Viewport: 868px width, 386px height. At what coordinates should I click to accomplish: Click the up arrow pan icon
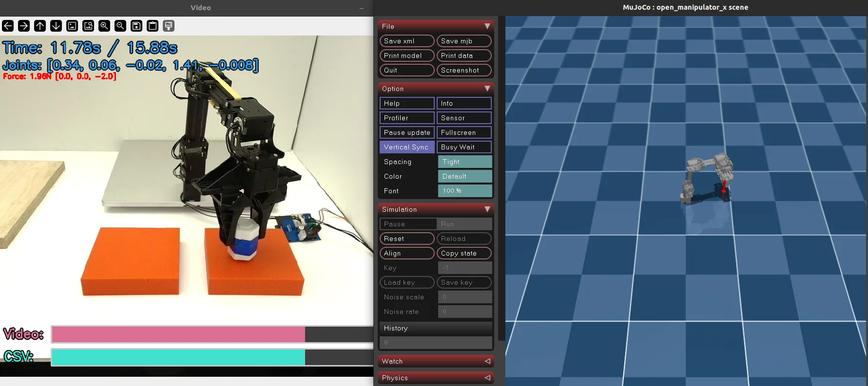pos(40,26)
